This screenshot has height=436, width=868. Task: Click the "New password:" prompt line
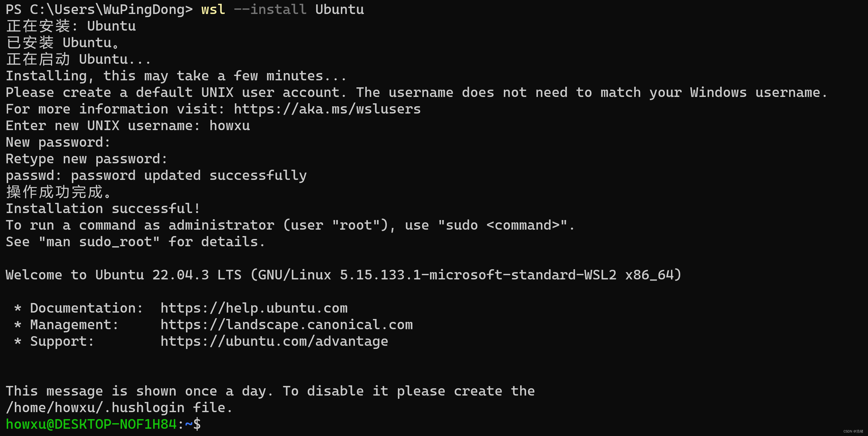click(58, 142)
